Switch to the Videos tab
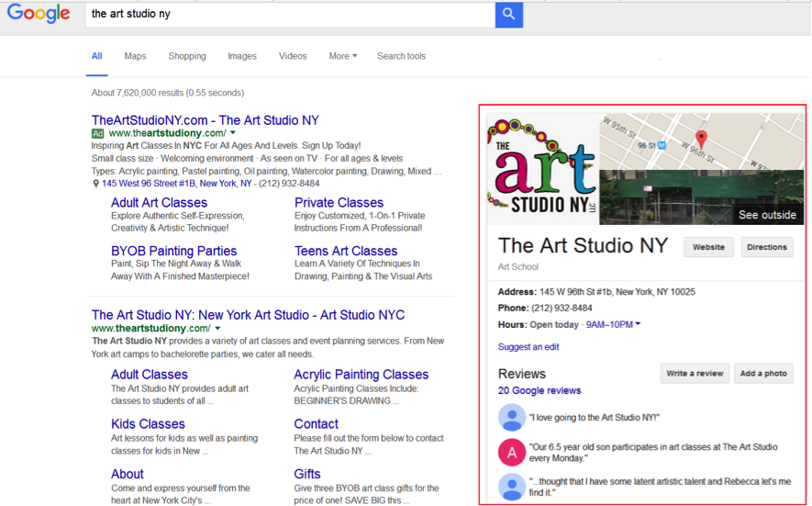Screen dimensions: 812x506 [x=293, y=56]
